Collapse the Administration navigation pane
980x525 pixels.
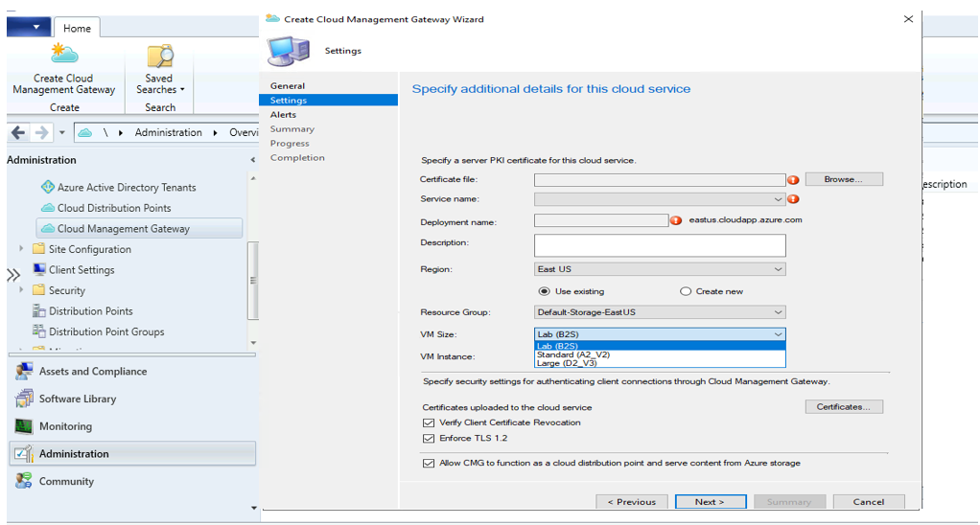(x=252, y=160)
